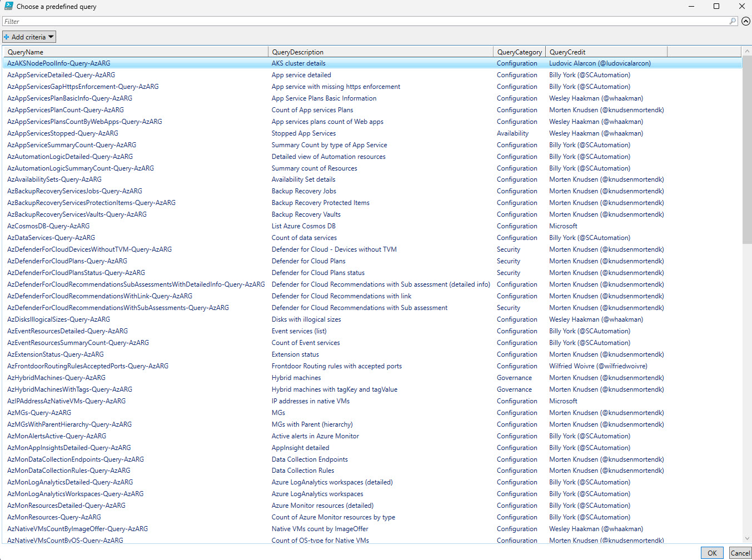Click the PowerShell icon in the title bar
The width and height of the screenshot is (752, 560).
tap(8, 6)
